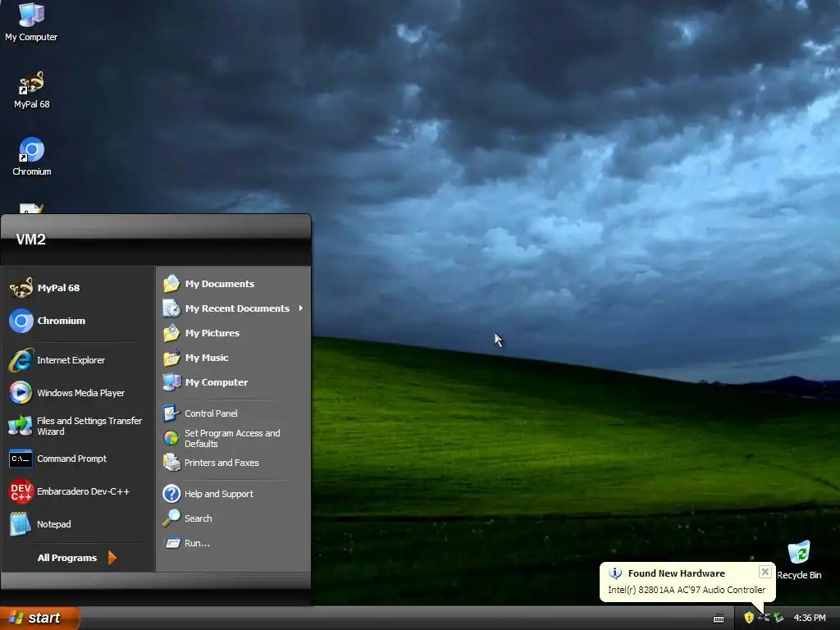Open My Music folder
Screen dimensions: 840x630
click(234, 358)
